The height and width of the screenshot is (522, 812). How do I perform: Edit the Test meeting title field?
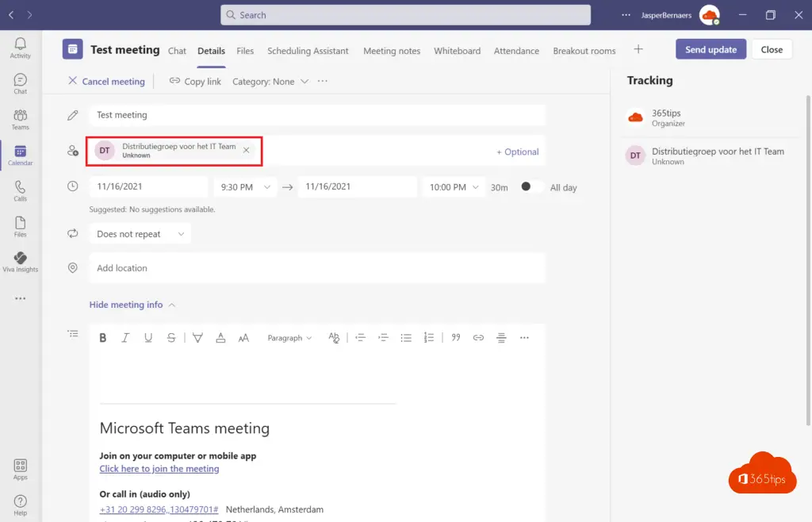(317, 115)
